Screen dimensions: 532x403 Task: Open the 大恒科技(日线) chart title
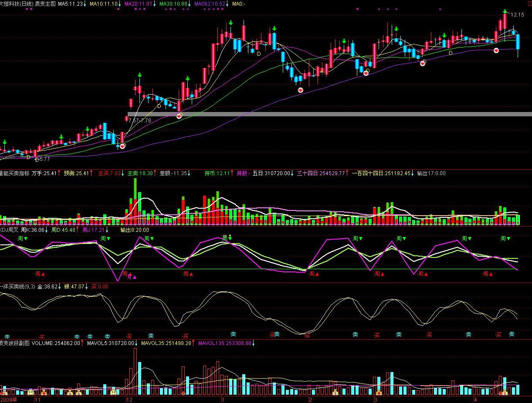[x=17, y=4]
